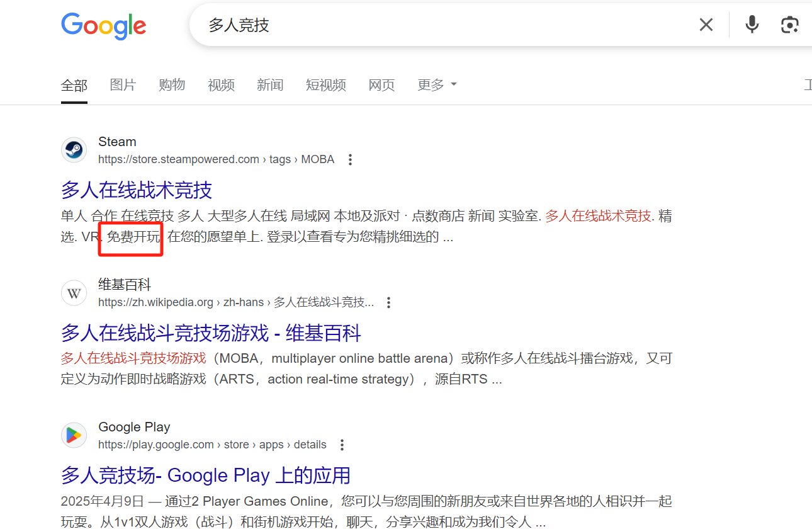Open three-dot menu for Steam result
This screenshot has width=812, height=529.
[x=351, y=159]
